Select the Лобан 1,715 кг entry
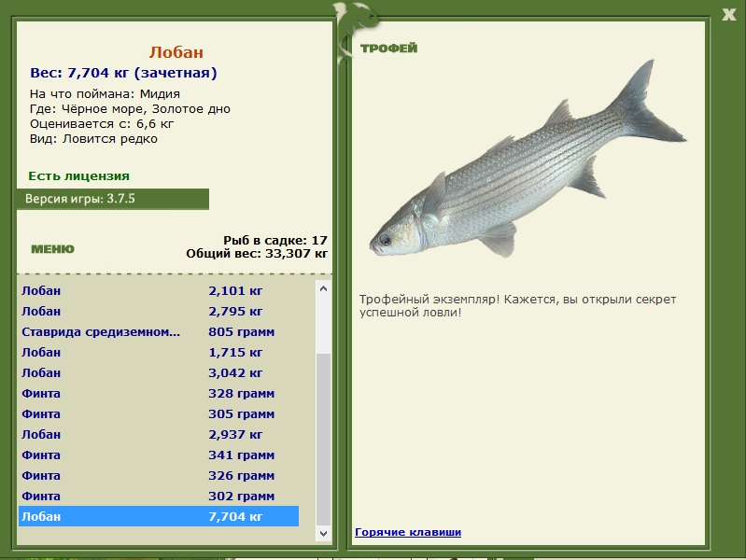This screenshot has height=560, width=746. (x=159, y=352)
